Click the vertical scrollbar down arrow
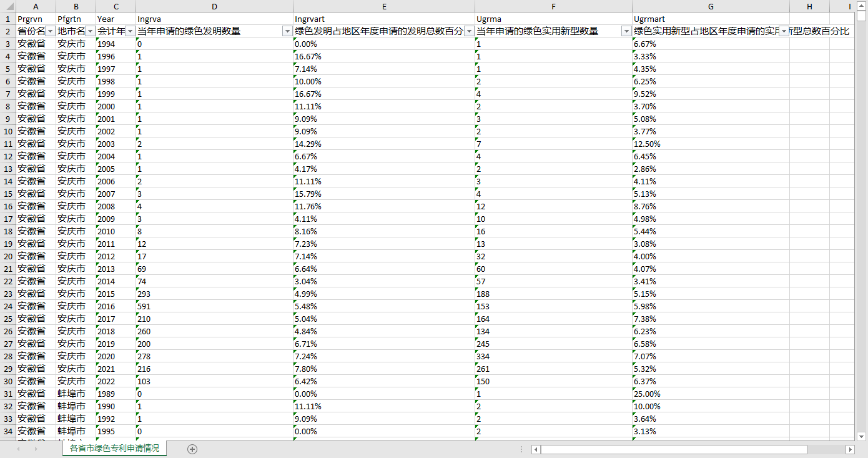868x458 pixels. [861, 436]
